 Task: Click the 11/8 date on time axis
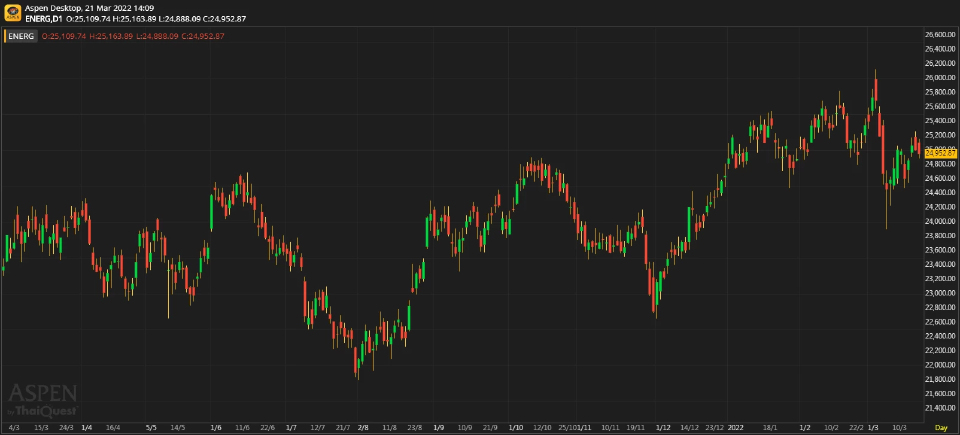coord(389,427)
